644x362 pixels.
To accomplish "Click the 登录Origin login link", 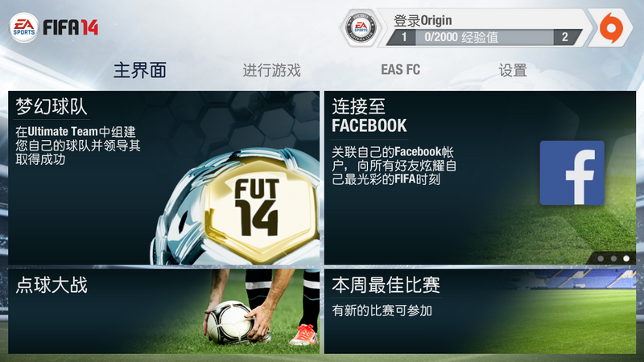I will click(423, 20).
